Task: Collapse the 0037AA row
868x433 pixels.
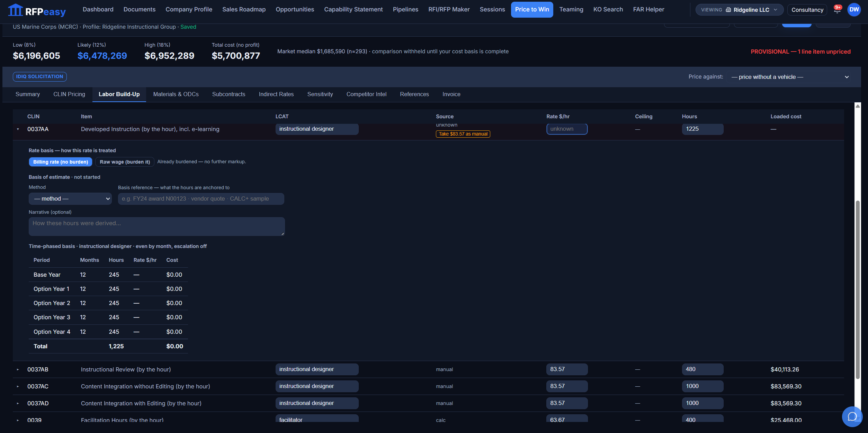Action: pyautogui.click(x=18, y=129)
